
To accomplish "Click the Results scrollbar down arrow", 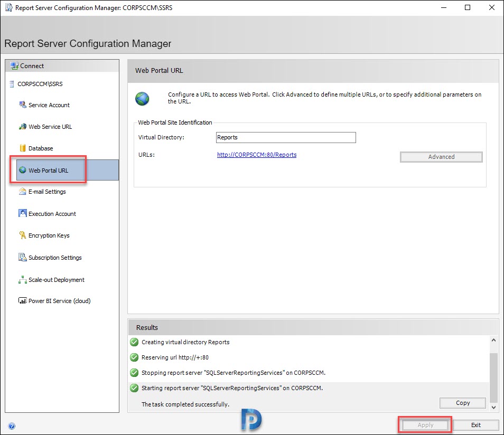I will (494, 408).
